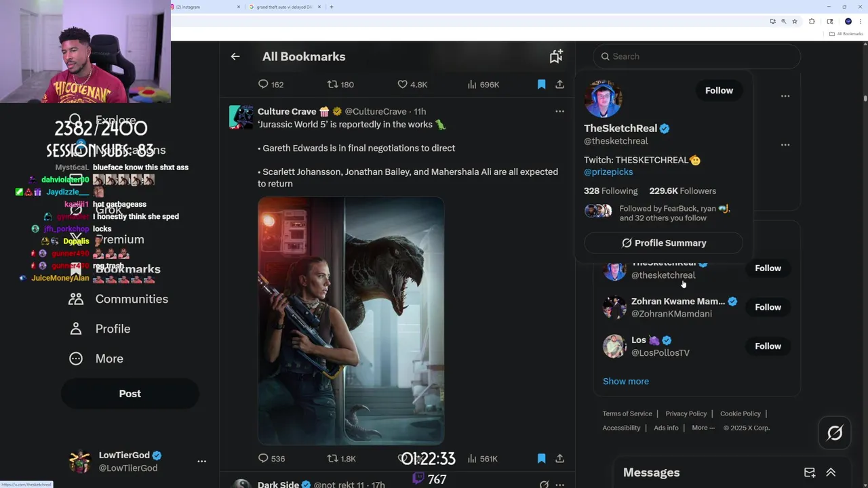The image size is (868, 488).
Task: Share the Culture Crave post
Action: (x=559, y=458)
